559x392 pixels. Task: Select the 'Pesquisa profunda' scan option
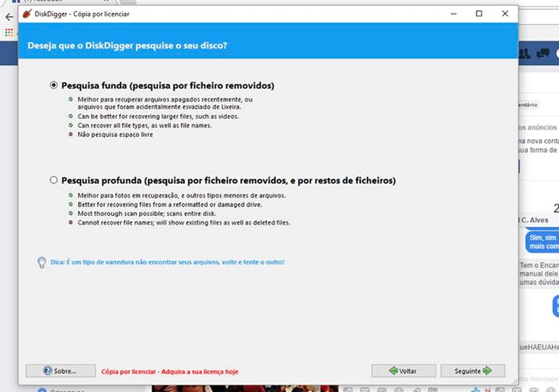point(53,180)
